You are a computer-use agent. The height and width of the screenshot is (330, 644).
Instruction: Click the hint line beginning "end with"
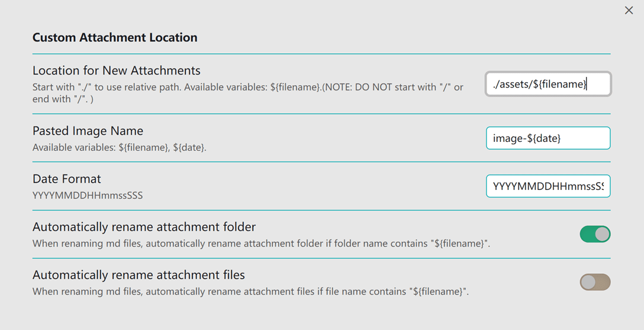tap(63, 99)
